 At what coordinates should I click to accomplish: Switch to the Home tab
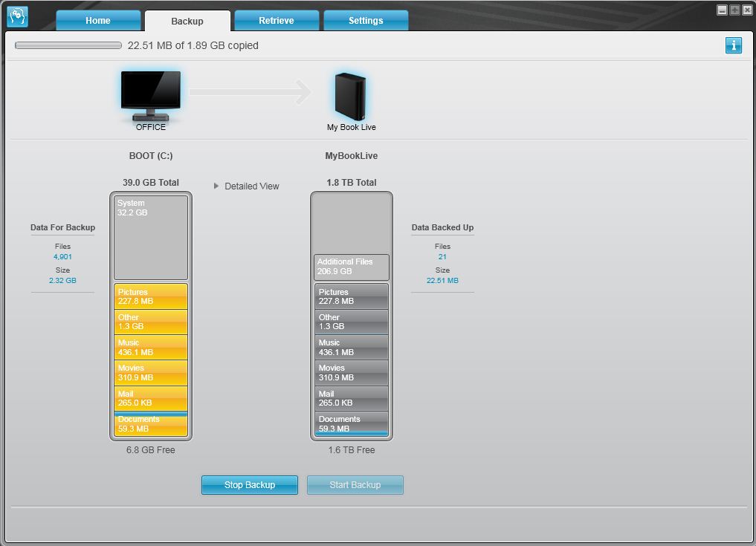pos(98,20)
